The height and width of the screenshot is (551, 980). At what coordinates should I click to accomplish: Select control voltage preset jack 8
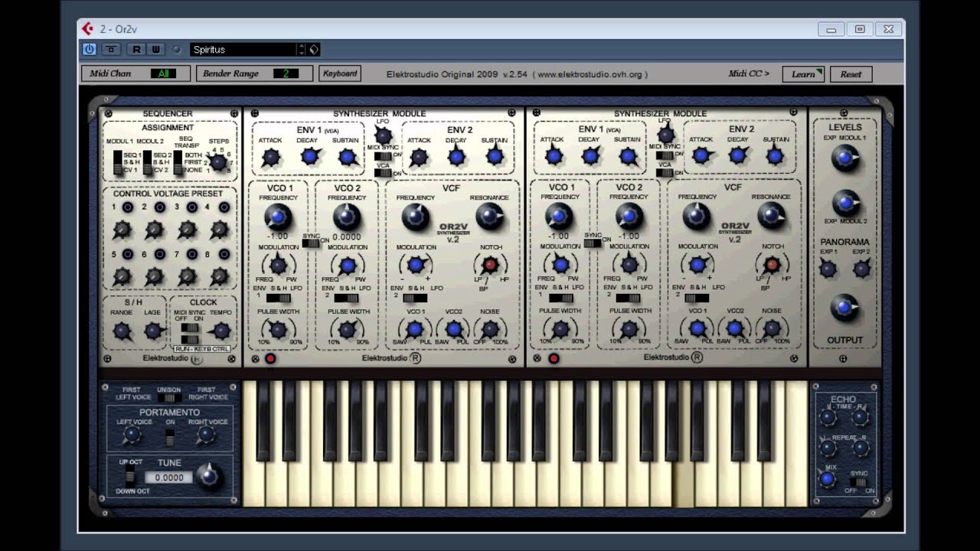(224, 254)
